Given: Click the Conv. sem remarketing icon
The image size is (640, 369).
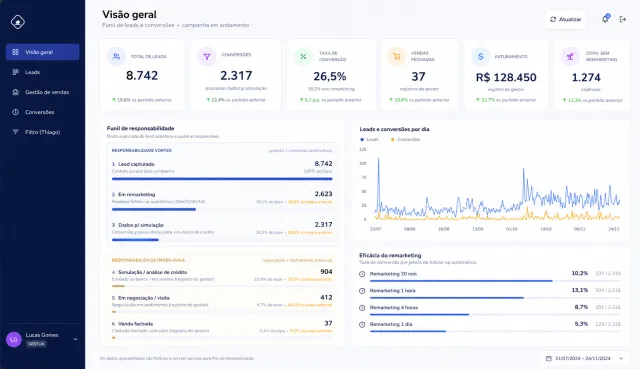Looking at the screenshot, I should tap(570, 56).
